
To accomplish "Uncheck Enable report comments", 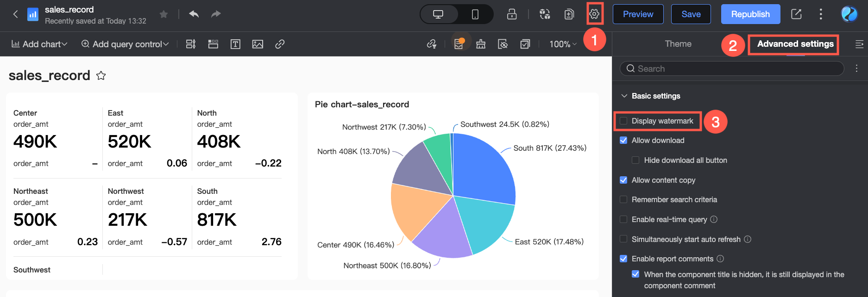I will (623, 259).
